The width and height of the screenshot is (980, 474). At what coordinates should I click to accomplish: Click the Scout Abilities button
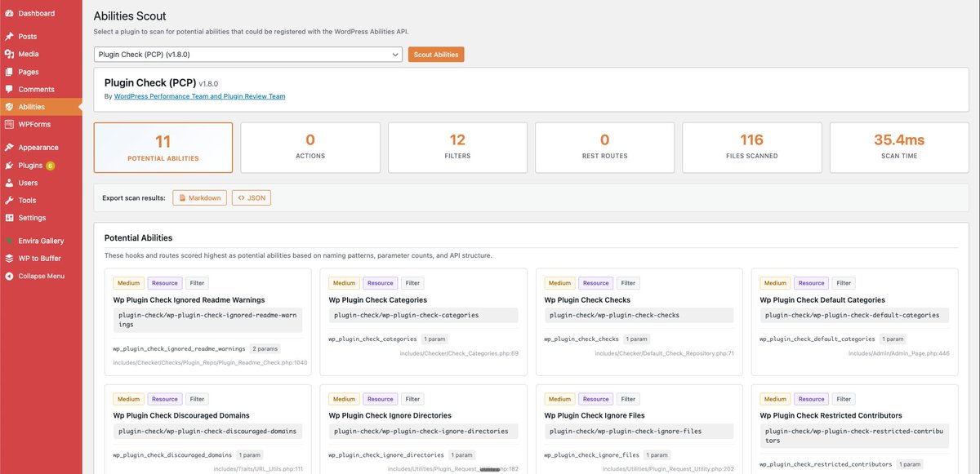(x=436, y=55)
